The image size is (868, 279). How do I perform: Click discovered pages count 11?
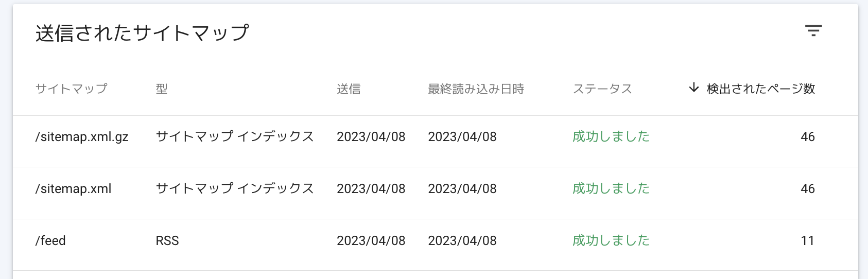tap(808, 240)
